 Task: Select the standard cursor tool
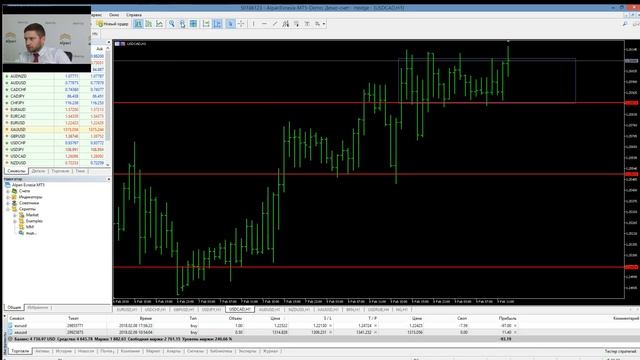pos(230,24)
